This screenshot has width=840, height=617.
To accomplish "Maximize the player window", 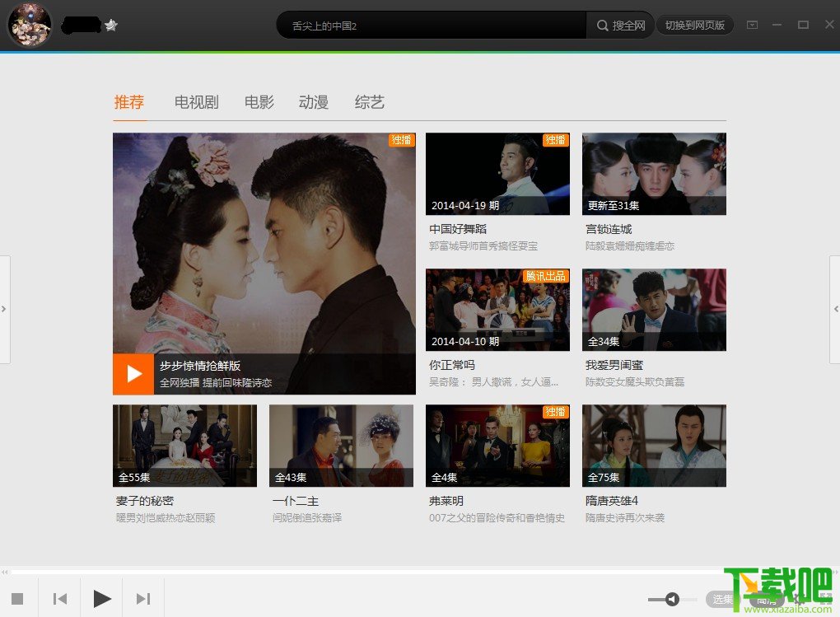I will coord(803,25).
